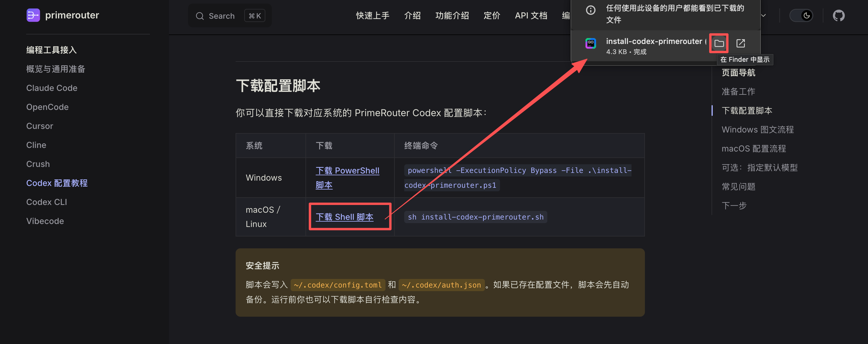
Task: Click the search magnifier icon
Action: point(200,16)
